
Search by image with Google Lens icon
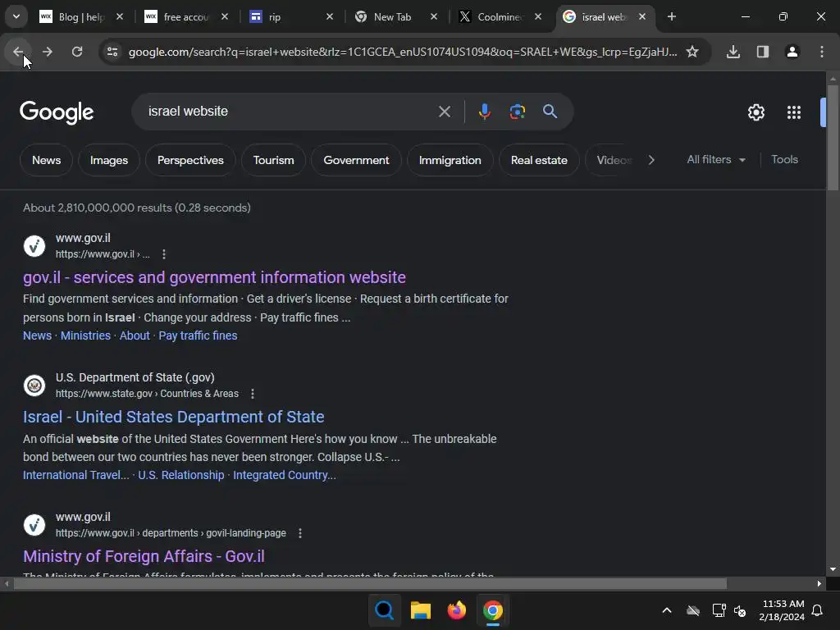[517, 112]
